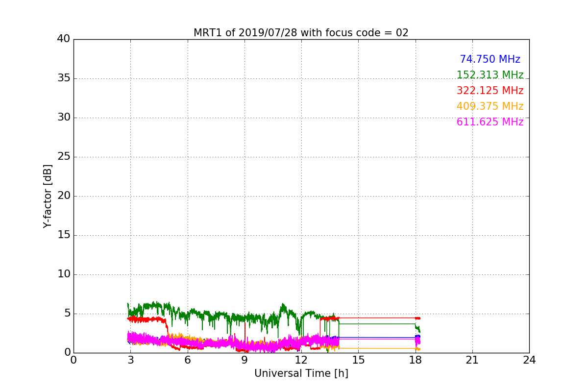The height and width of the screenshot is (392, 588).
Task: Click the x-axis tick label 18
Action: coord(416,360)
